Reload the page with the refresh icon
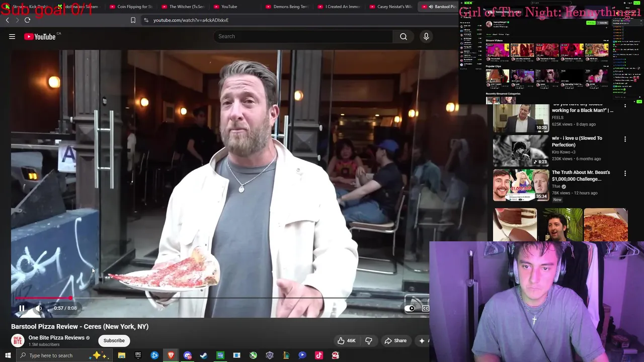Image resolution: width=644 pixels, height=362 pixels. (x=27, y=20)
